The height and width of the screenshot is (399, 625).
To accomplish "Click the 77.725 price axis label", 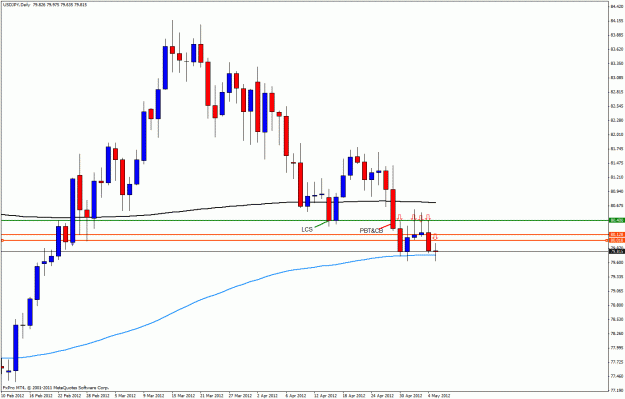I will 616,362.
